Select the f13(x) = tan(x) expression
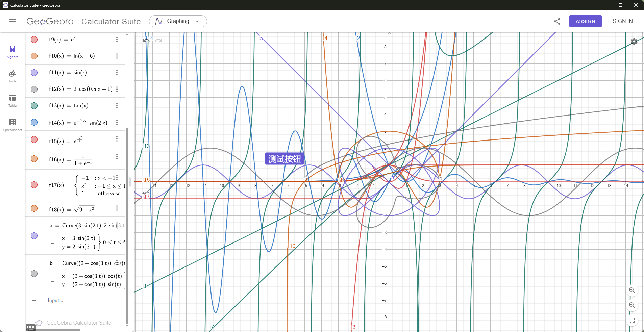The height and width of the screenshot is (332, 644). point(69,106)
